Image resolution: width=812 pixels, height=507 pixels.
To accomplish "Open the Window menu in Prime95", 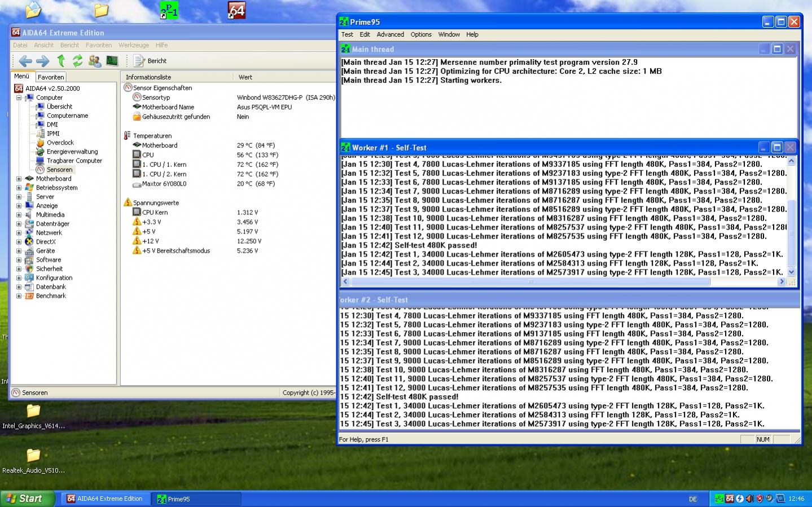I will pyautogui.click(x=449, y=34).
